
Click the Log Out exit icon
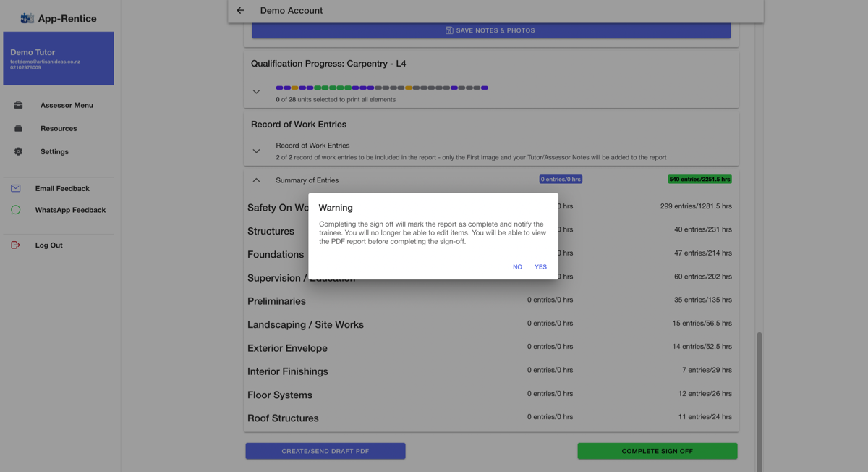coord(16,245)
